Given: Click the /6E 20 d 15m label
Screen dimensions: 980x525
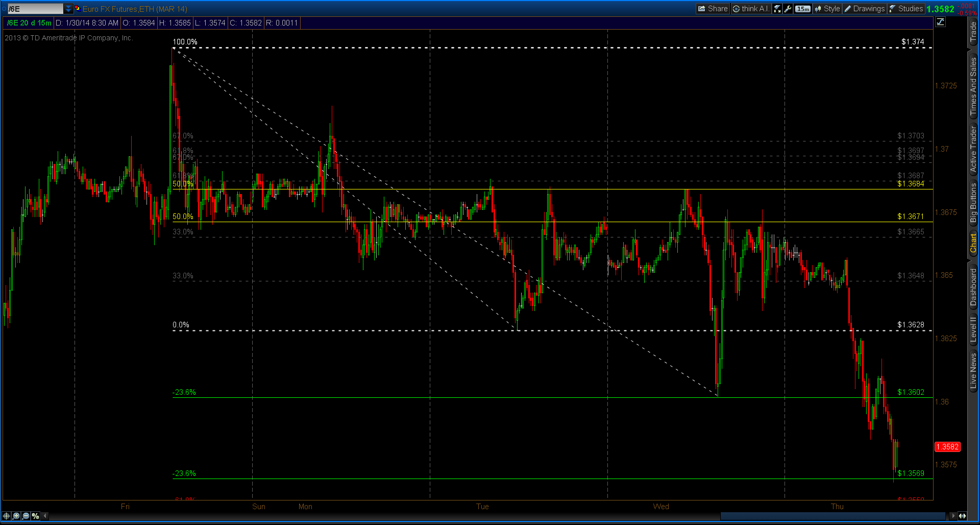Looking at the screenshot, I should (29, 23).
